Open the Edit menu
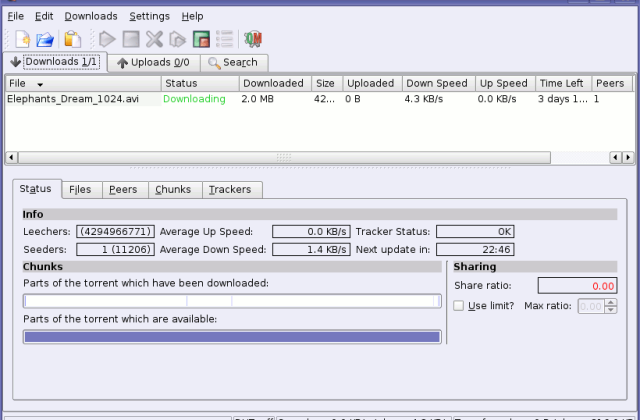 tap(44, 16)
